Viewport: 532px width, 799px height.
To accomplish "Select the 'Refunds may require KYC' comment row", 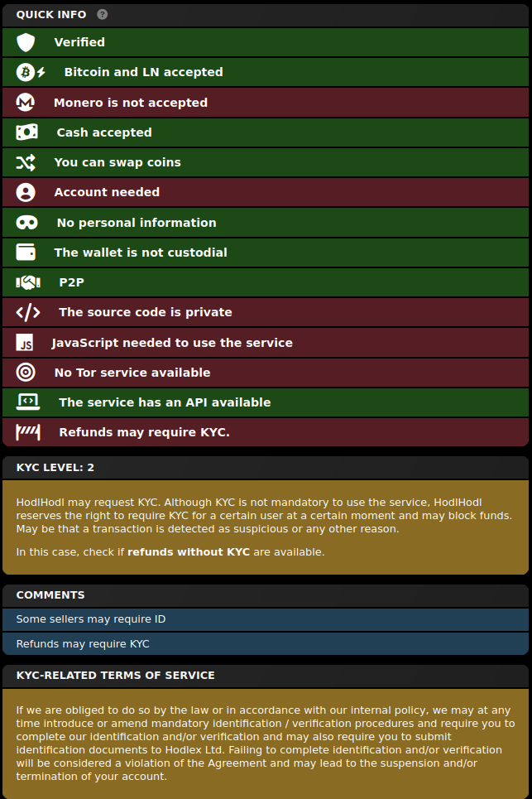I will (266, 644).
